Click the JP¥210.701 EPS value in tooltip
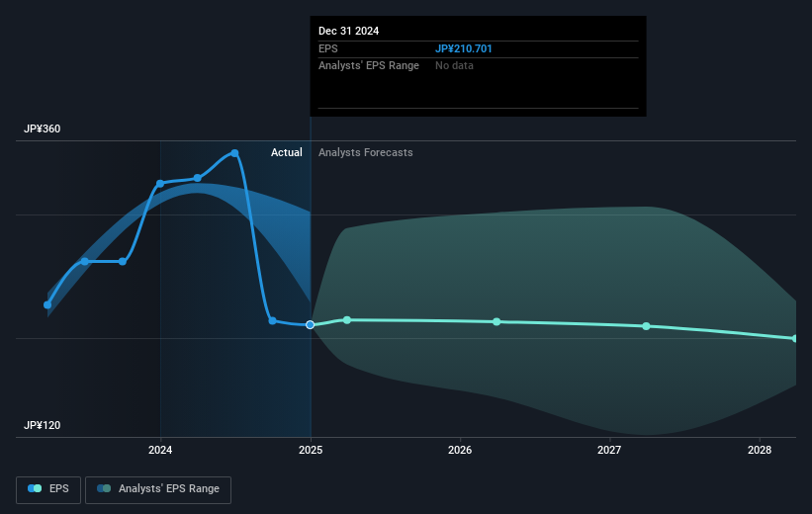Screen dimensions: 812x514 464,48
